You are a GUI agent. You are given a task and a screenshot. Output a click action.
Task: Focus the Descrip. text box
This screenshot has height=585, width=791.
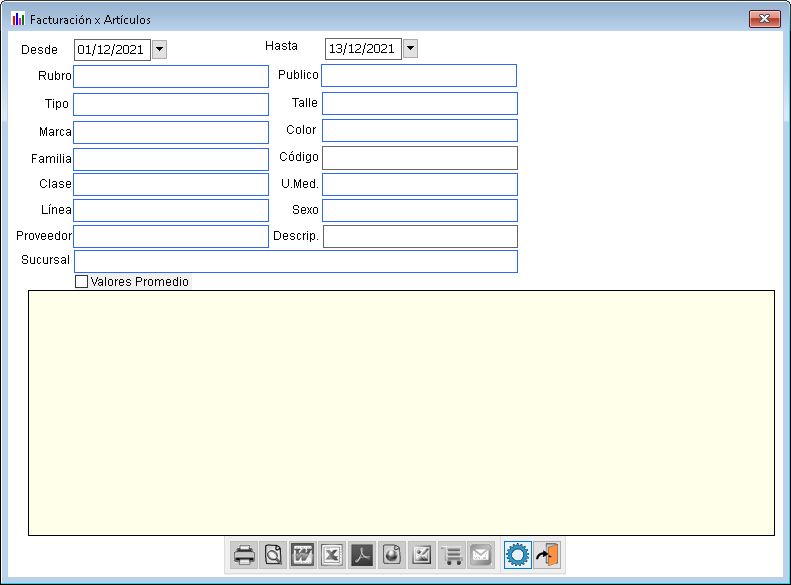point(419,236)
